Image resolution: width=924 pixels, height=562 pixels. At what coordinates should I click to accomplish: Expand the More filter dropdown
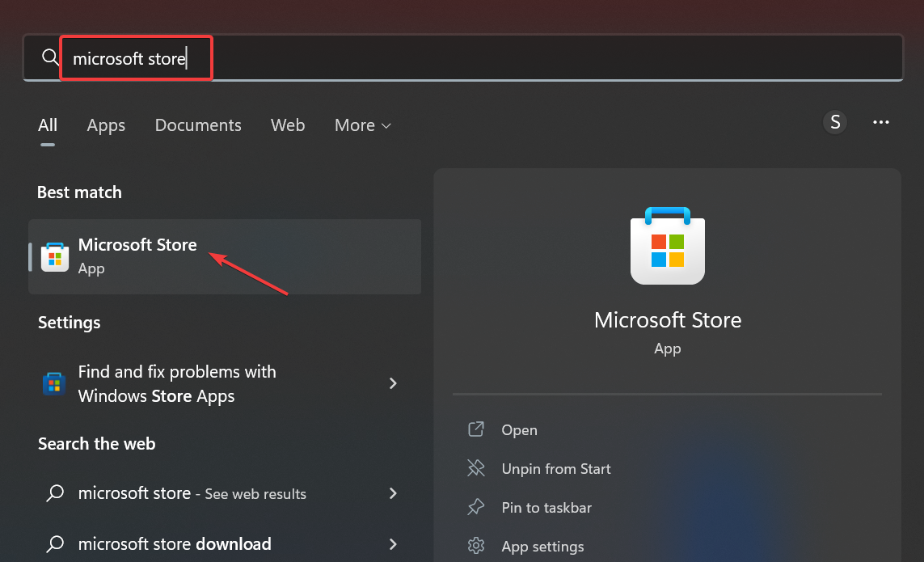click(362, 125)
